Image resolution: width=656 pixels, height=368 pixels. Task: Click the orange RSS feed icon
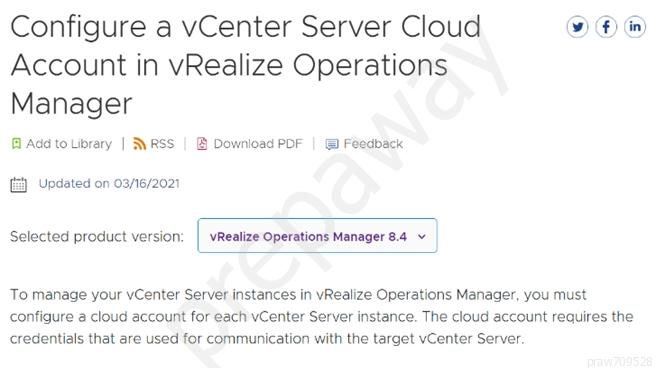coord(139,143)
